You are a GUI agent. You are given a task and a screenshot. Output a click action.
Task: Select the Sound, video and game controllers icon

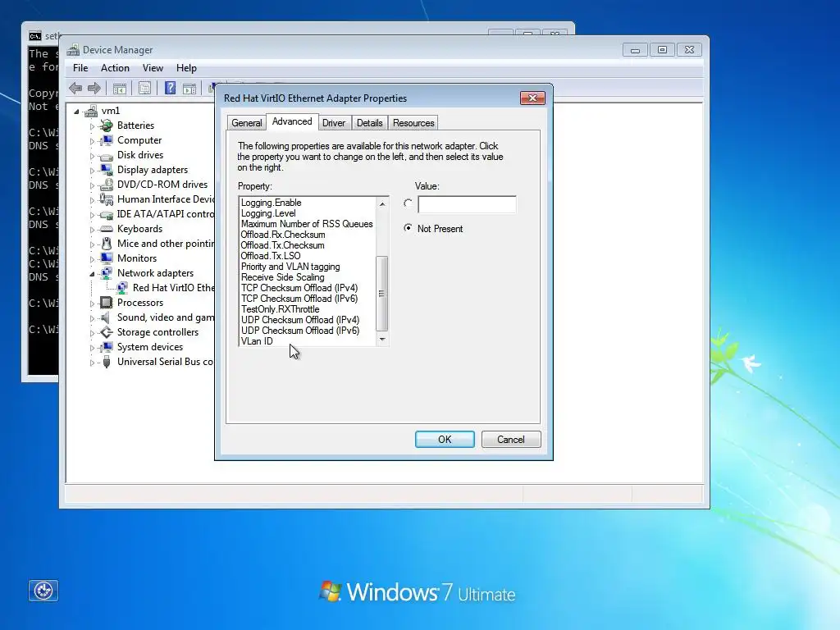pos(107,317)
